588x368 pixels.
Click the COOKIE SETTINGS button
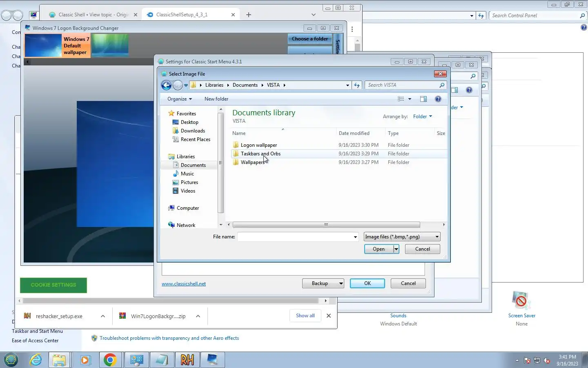53,285
